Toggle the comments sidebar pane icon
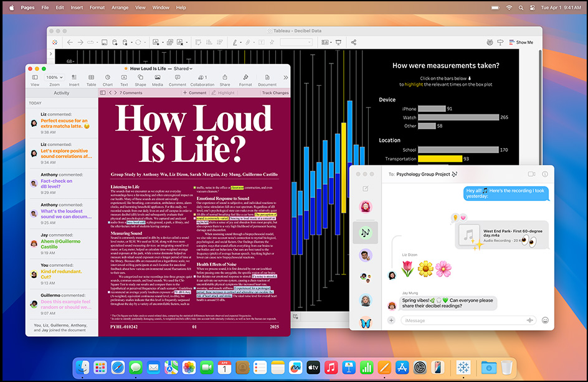 point(103,93)
